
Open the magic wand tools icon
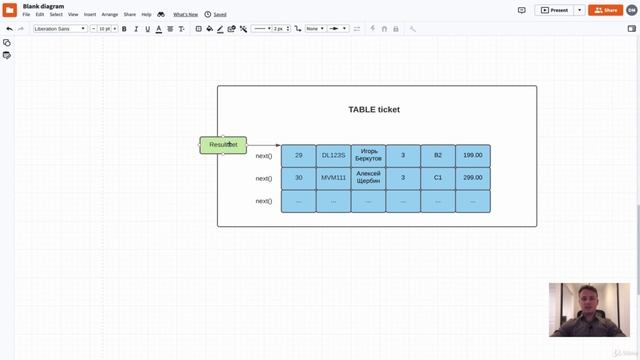[x=243, y=29]
